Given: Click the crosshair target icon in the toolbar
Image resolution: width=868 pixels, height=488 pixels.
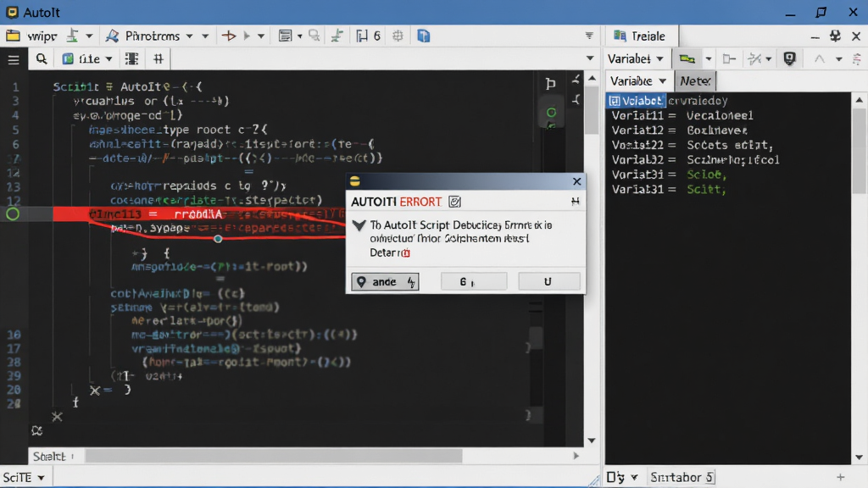Looking at the screenshot, I should click(x=398, y=36).
